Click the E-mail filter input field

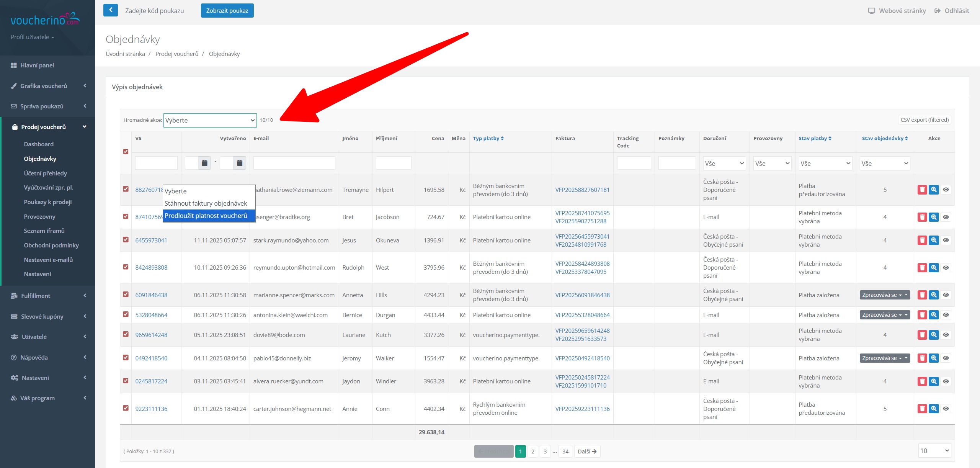(294, 163)
